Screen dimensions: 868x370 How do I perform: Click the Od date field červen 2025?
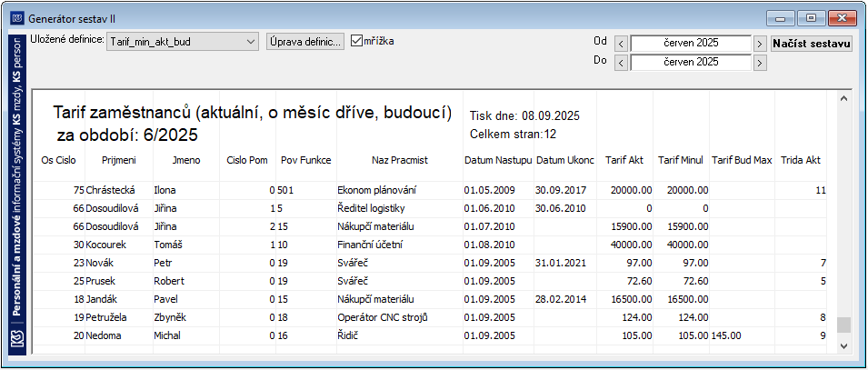pos(691,44)
